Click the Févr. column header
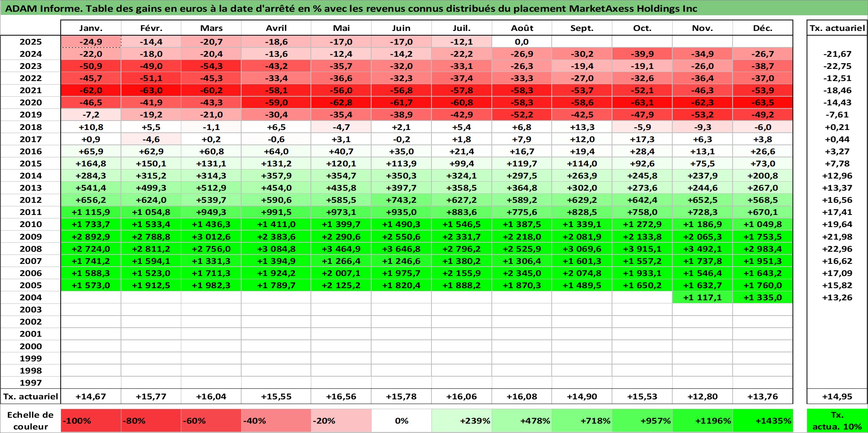 [151, 28]
